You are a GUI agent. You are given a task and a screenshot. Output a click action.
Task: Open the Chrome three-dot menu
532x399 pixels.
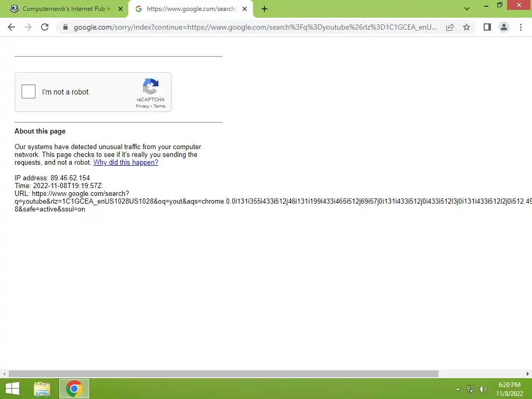(521, 27)
